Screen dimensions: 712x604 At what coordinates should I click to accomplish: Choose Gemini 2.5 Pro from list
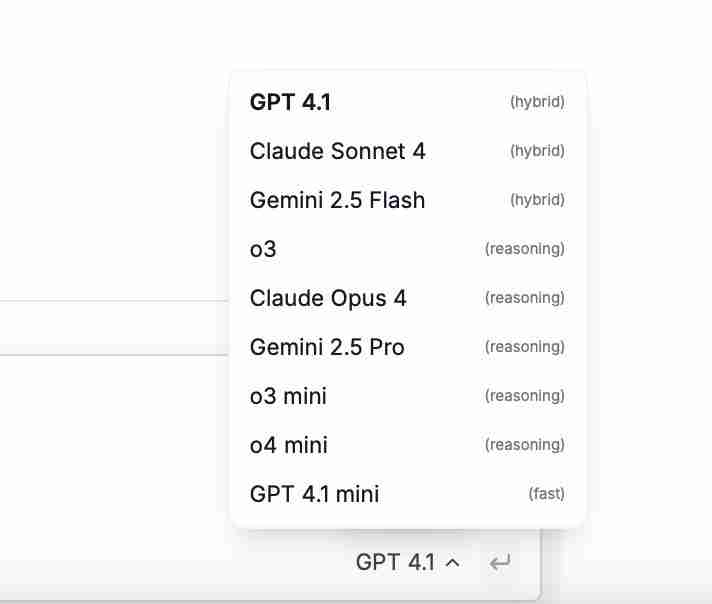[x=327, y=347]
